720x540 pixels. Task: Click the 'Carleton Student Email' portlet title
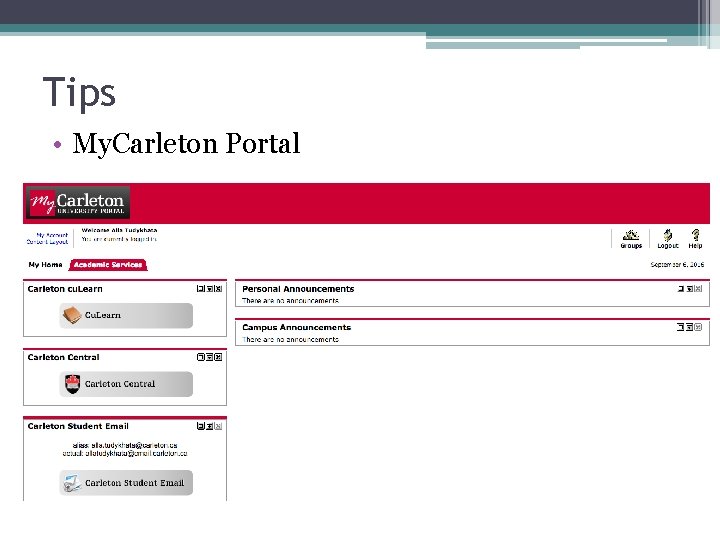(x=78, y=426)
